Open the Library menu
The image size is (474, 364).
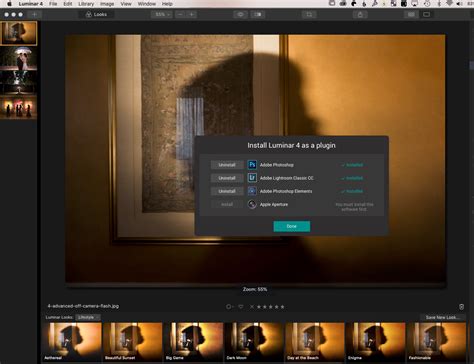click(86, 4)
